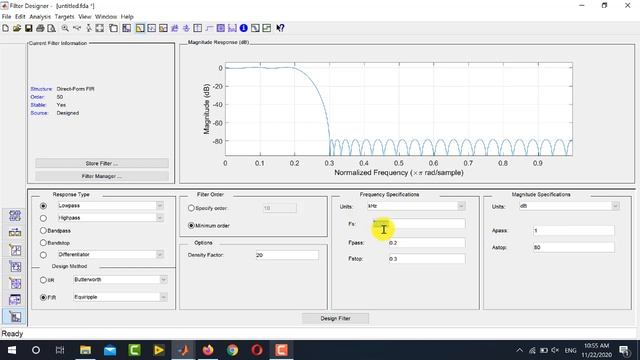This screenshot has height=360, width=640.
Task: Select the Lowpass response type radio
Action: click(43, 206)
